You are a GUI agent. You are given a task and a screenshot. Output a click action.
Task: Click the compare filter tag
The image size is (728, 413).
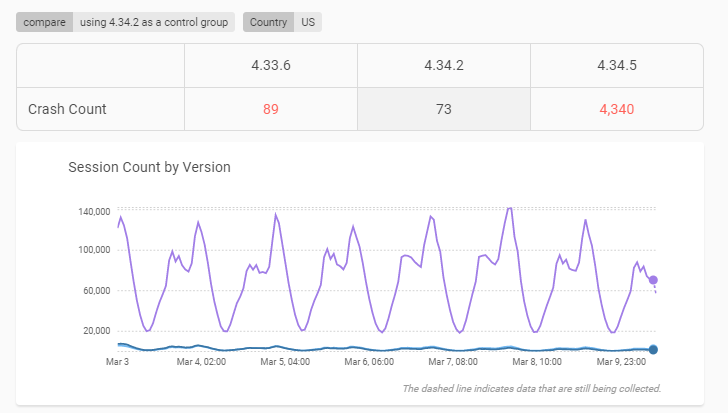pos(45,22)
